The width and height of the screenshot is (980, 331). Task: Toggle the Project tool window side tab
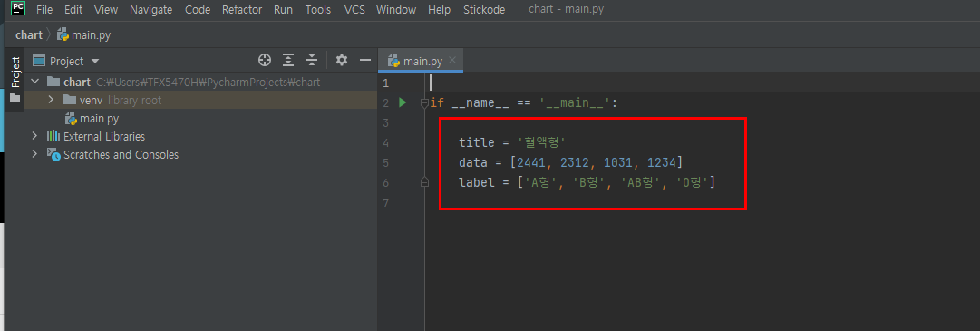tap(15, 79)
